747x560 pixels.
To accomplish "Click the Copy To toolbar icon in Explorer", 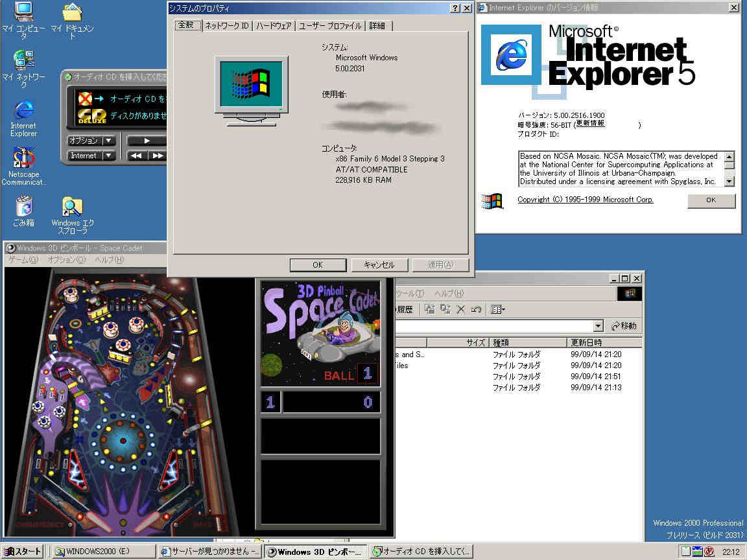I will click(x=445, y=309).
